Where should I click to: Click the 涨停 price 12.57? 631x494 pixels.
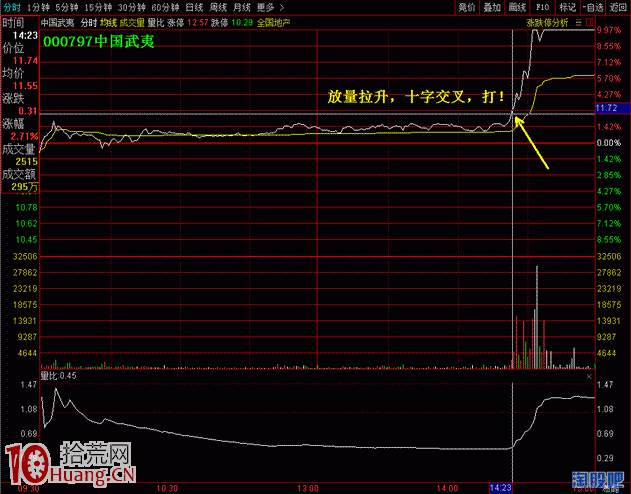[x=198, y=23]
